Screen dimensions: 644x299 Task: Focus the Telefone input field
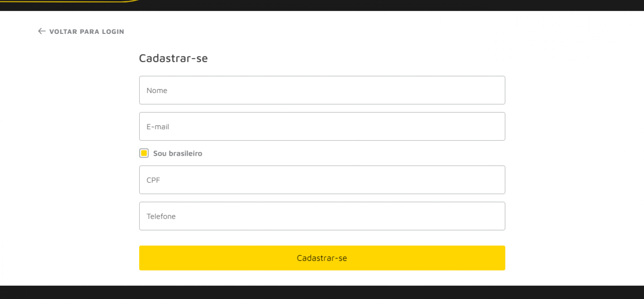tap(322, 216)
